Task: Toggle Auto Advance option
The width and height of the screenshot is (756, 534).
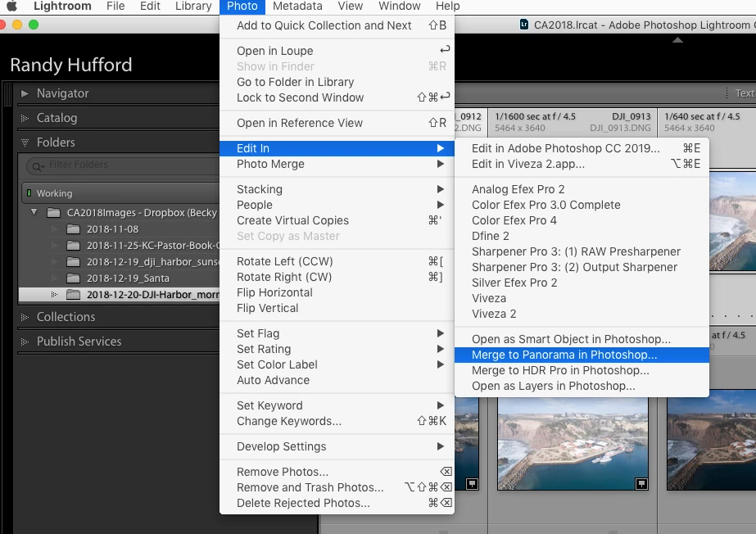Action: tap(337, 380)
